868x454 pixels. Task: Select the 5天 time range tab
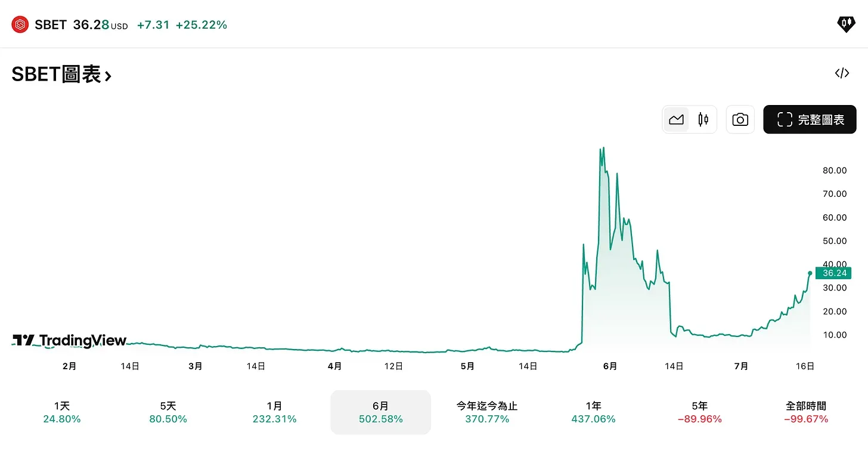[168, 412]
